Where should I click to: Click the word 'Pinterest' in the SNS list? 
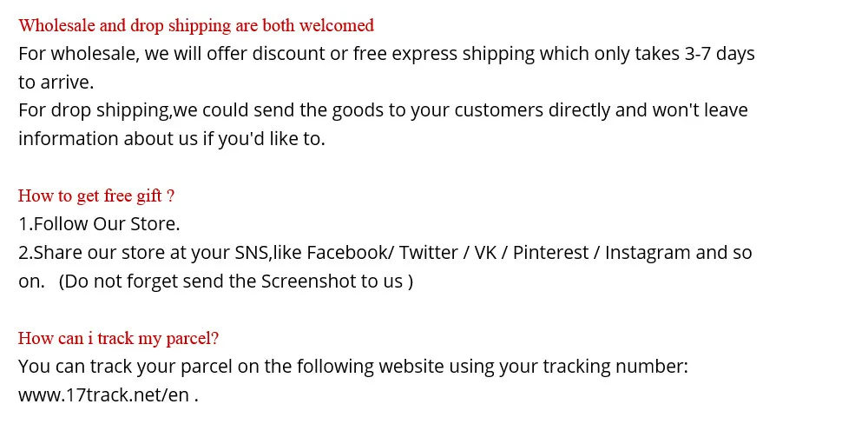[x=551, y=253]
